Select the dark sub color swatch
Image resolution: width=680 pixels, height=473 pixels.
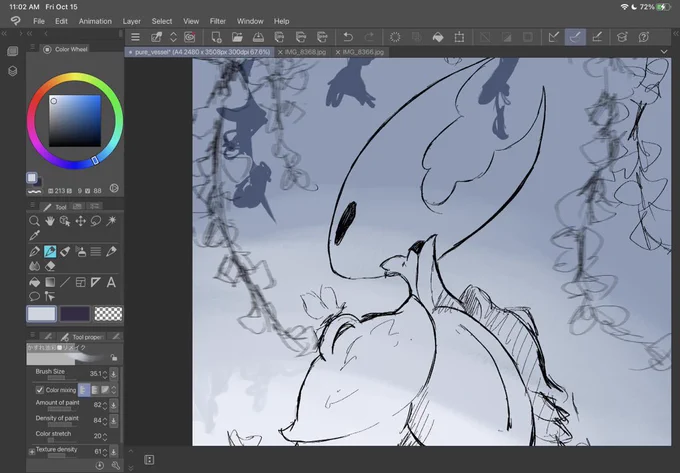tap(75, 313)
